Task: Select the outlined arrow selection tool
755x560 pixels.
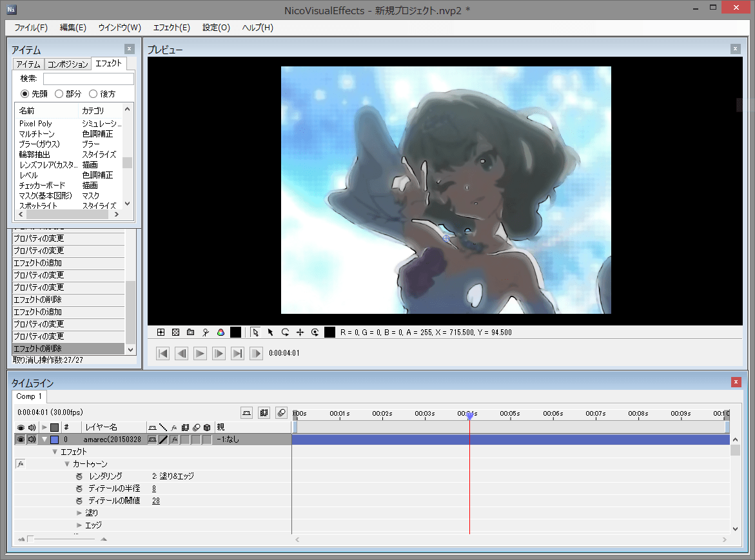Action: pos(255,333)
